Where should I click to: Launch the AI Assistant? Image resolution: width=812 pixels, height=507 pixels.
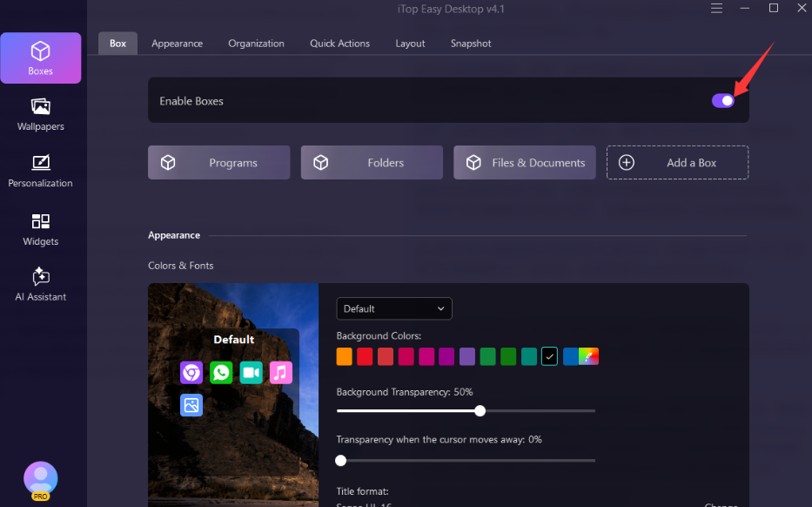[40, 285]
